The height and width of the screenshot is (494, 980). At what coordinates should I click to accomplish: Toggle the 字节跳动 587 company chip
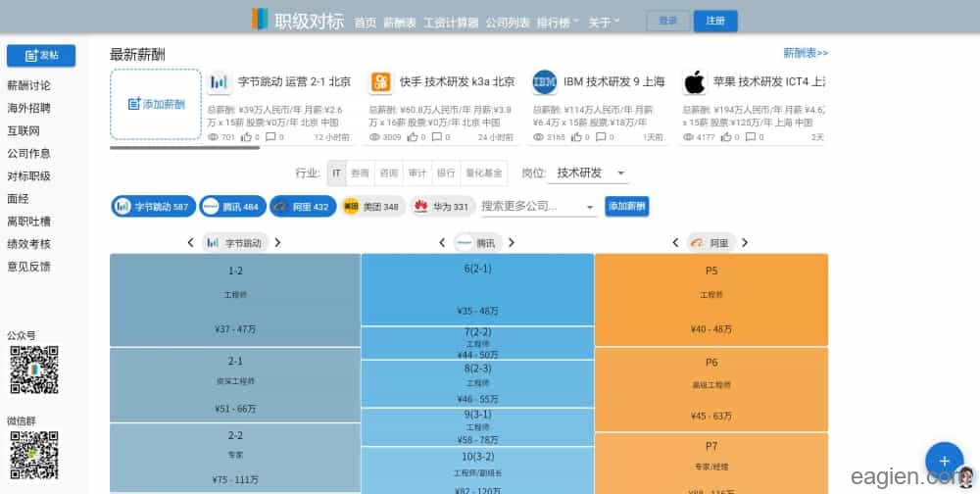(153, 207)
